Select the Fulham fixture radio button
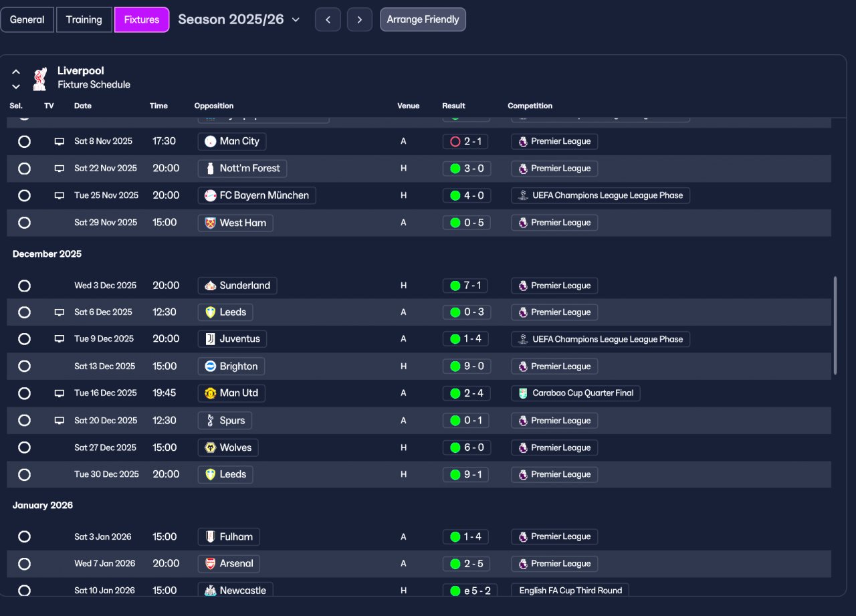 (24, 536)
